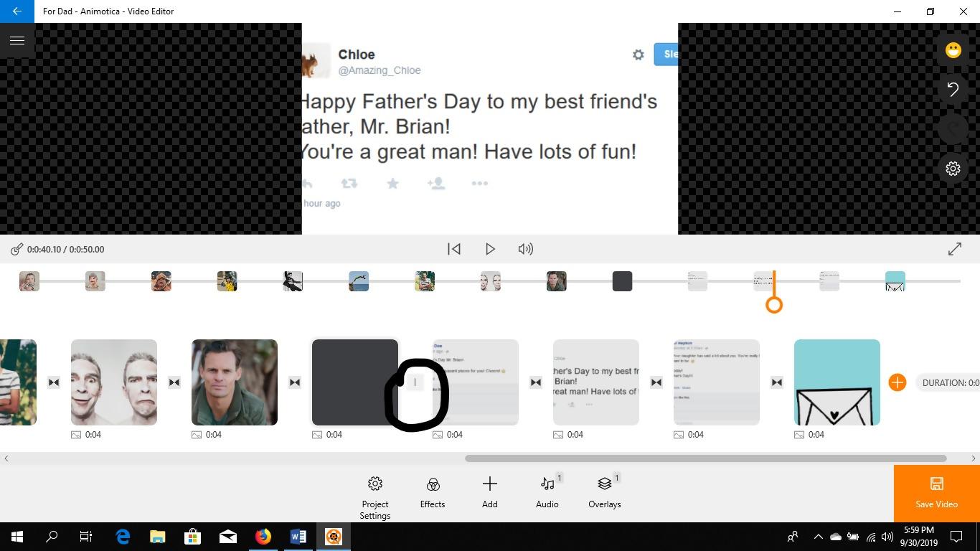Open transition before the Chloe tweet clip

(536, 382)
